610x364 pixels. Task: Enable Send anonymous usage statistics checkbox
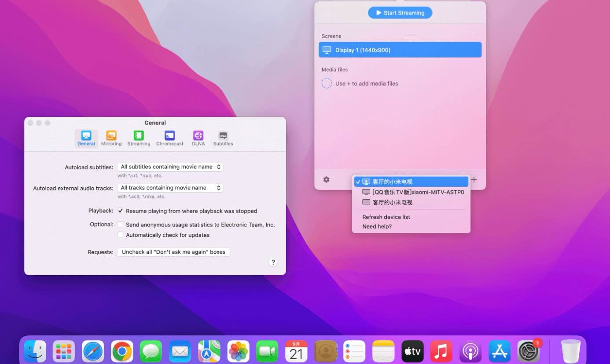coord(121,225)
